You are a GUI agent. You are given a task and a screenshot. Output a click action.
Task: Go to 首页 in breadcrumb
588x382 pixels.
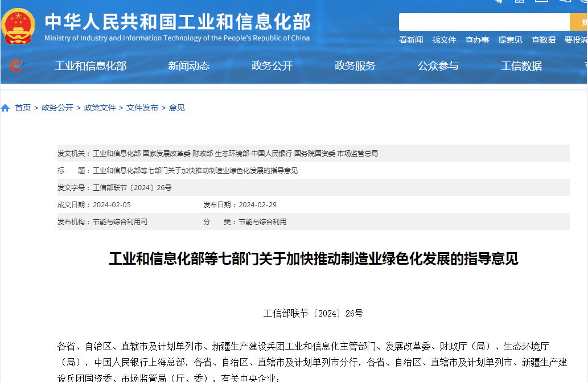pyautogui.click(x=23, y=108)
